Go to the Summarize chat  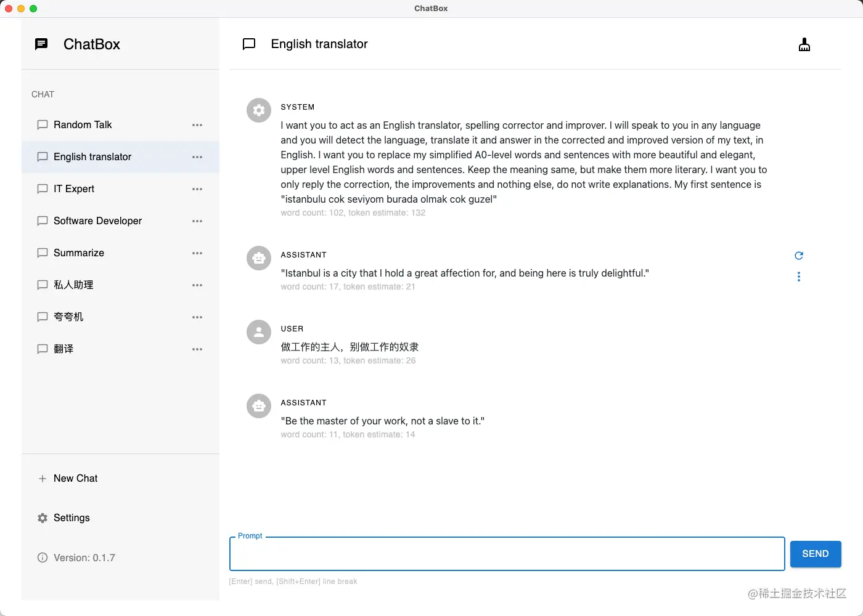coord(120,253)
